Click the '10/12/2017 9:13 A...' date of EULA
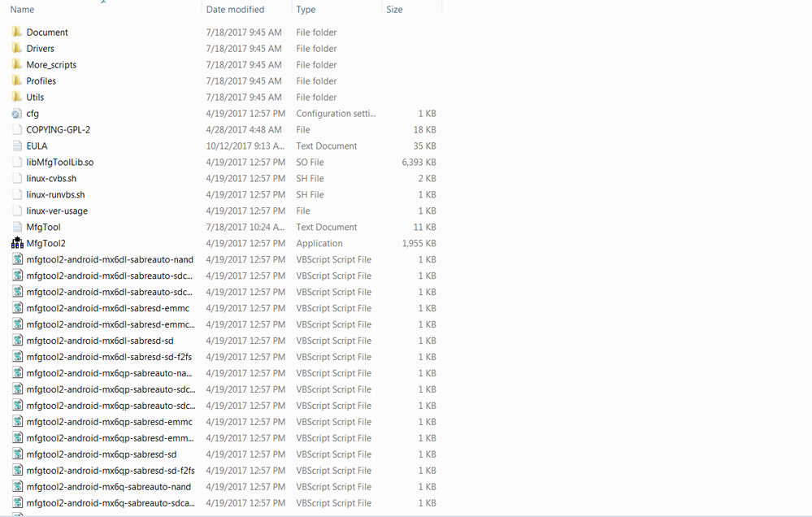The image size is (812, 517). [245, 146]
